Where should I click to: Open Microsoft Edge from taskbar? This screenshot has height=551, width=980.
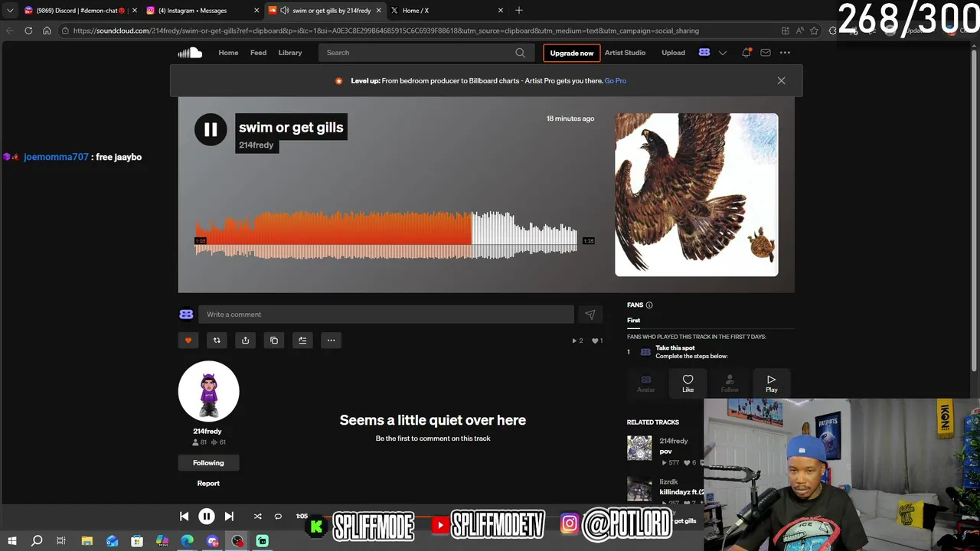[187, 541]
